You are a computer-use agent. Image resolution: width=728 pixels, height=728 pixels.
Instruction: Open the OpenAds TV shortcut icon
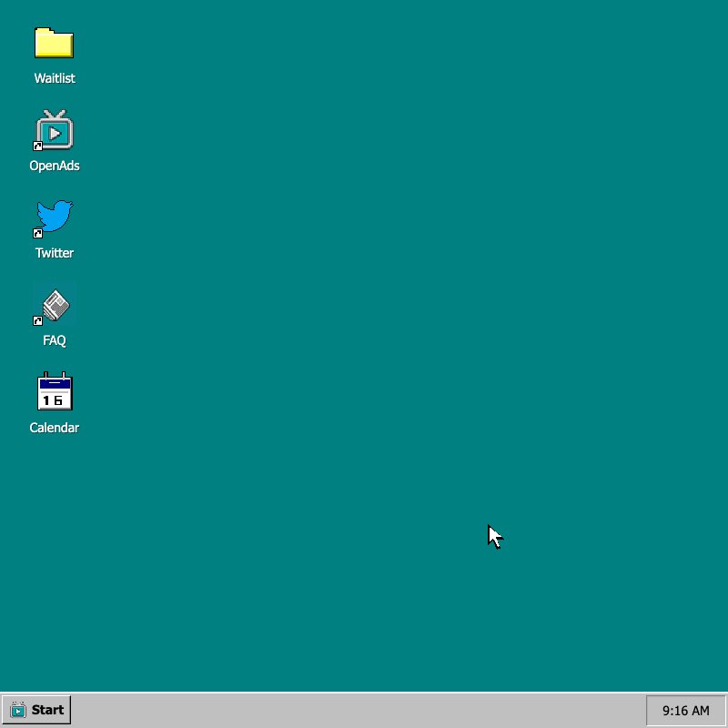[x=54, y=130]
